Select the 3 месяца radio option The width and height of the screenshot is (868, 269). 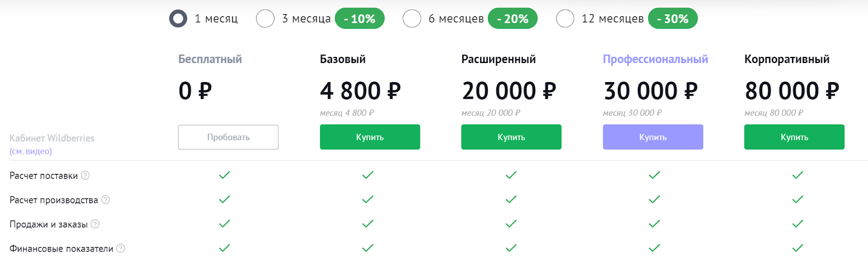(x=265, y=18)
